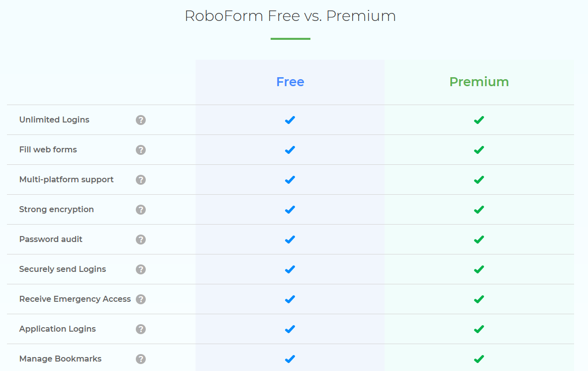Image resolution: width=588 pixels, height=371 pixels.
Task: Show help for Strong encryption
Action: (x=141, y=210)
